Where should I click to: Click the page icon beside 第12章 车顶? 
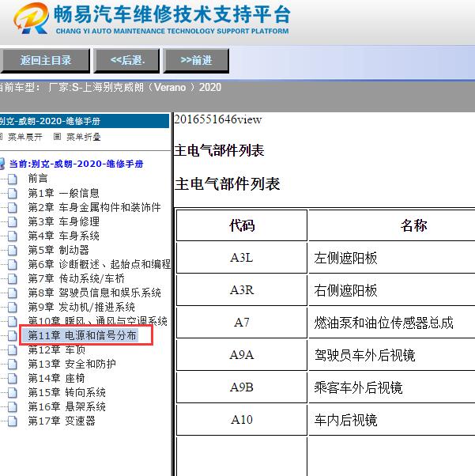point(13,350)
